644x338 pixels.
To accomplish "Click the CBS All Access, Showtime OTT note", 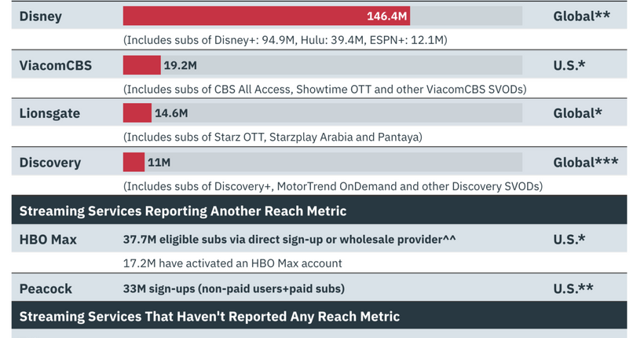I will pyautogui.click(x=324, y=90).
